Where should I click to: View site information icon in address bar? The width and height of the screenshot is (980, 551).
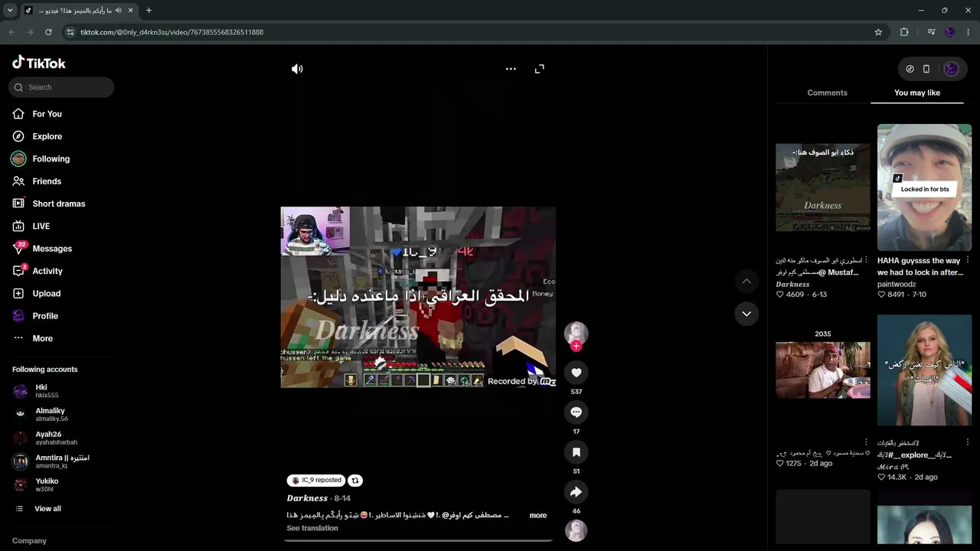[x=70, y=32]
